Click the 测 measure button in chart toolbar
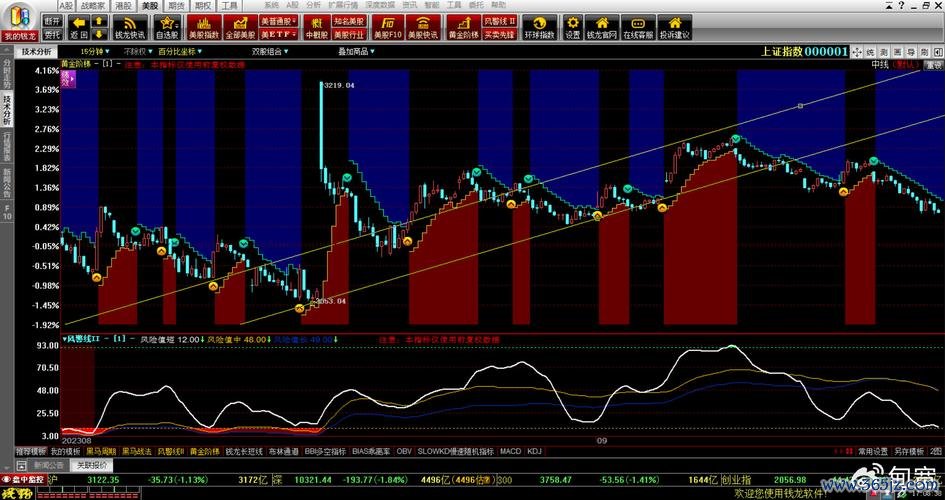 coord(885,52)
